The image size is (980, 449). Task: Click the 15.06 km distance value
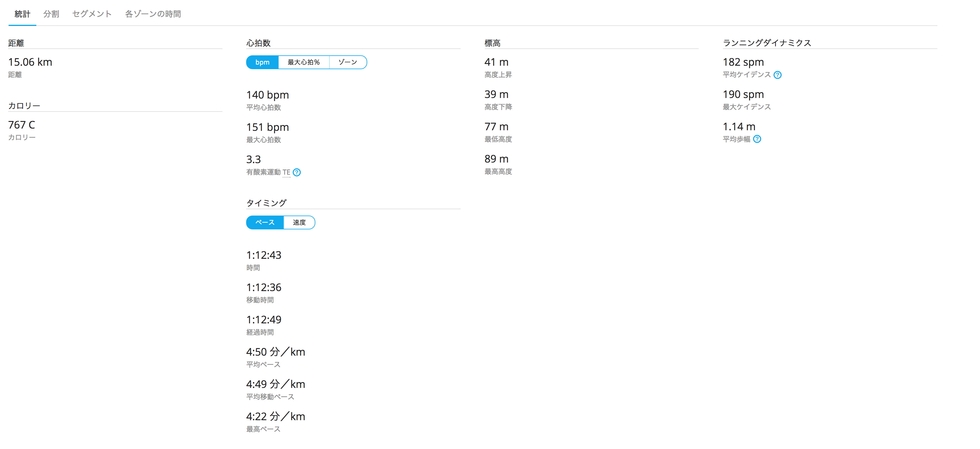31,62
